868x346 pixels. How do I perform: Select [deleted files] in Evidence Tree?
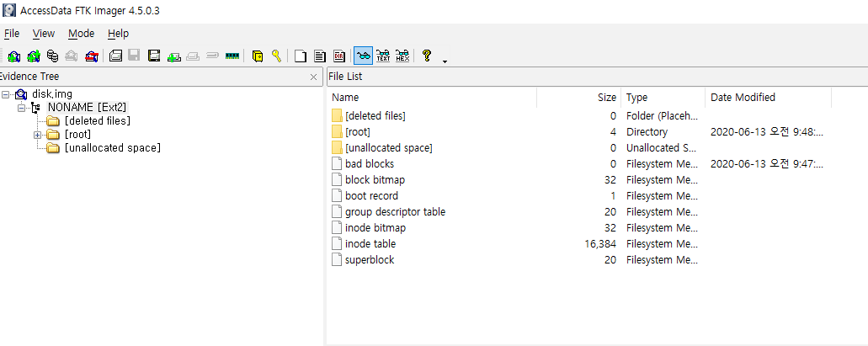pos(98,120)
